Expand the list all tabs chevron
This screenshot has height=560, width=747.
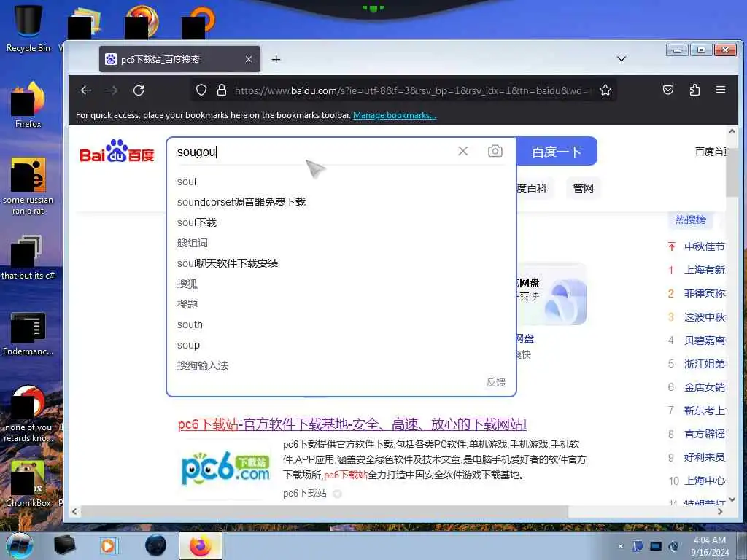coord(622,58)
